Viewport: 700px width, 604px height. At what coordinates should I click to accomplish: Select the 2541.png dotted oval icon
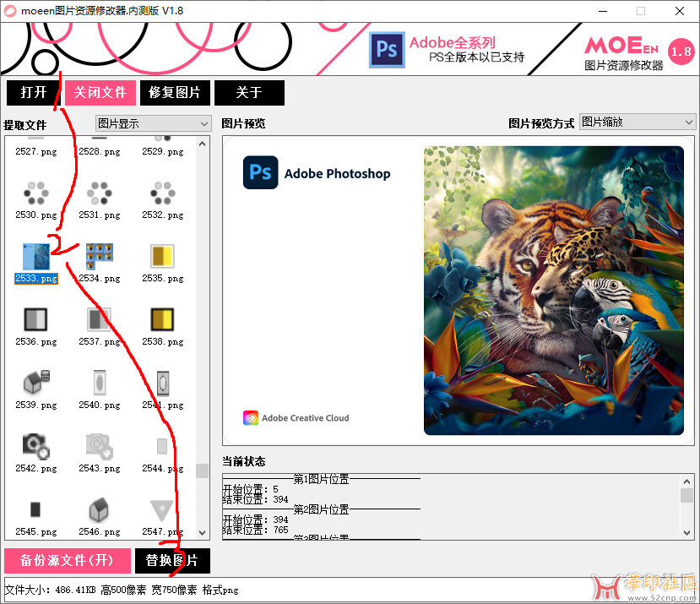coord(163,383)
